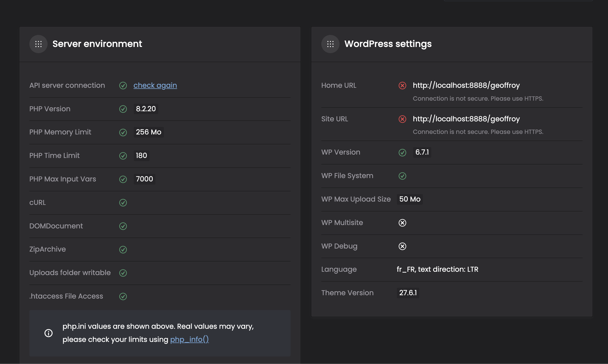Select the PHP time limit value 180
This screenshot has width=608, height=364.
coord(142,155)
